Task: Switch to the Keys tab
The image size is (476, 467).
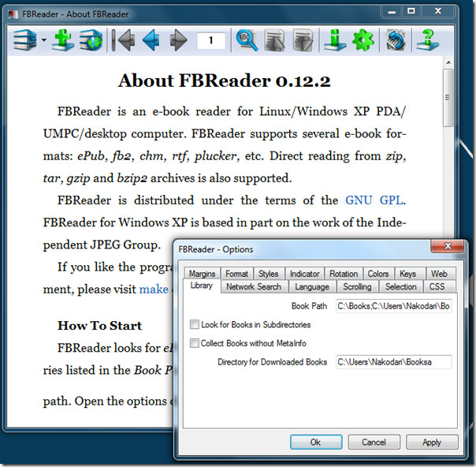Action: click(407, 274)
